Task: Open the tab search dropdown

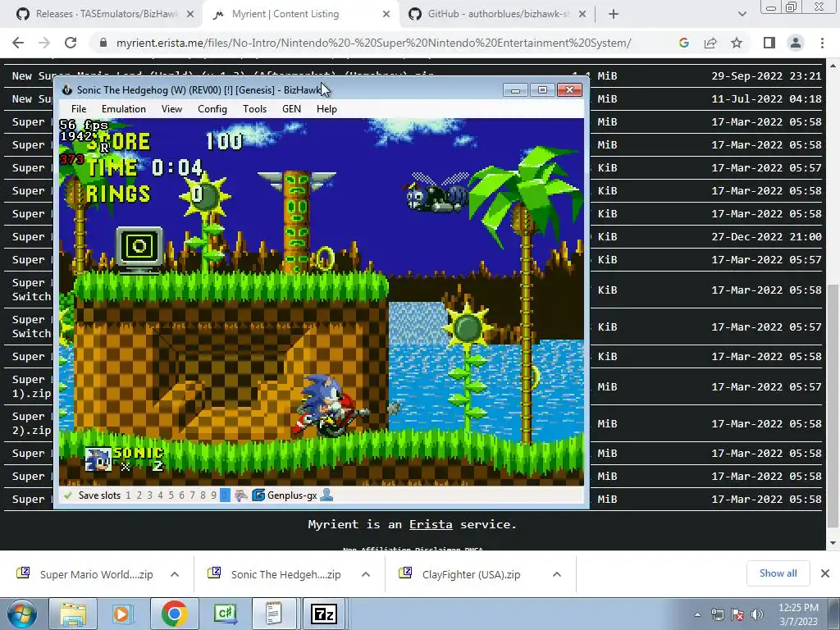Action: pos(742,15)
